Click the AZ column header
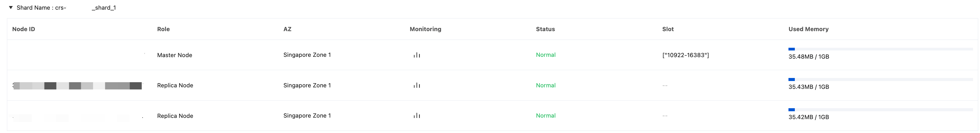The width and height of the screenshot is (980, 133). 287,29
